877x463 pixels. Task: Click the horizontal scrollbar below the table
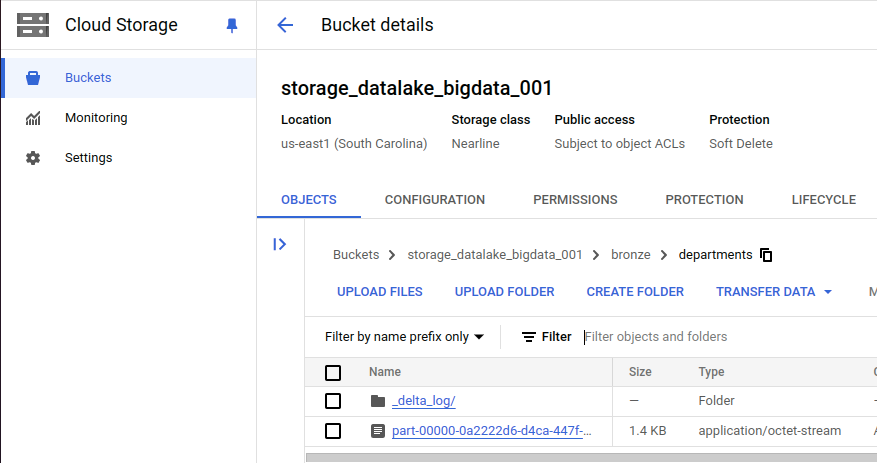click(x=591, y=458)
